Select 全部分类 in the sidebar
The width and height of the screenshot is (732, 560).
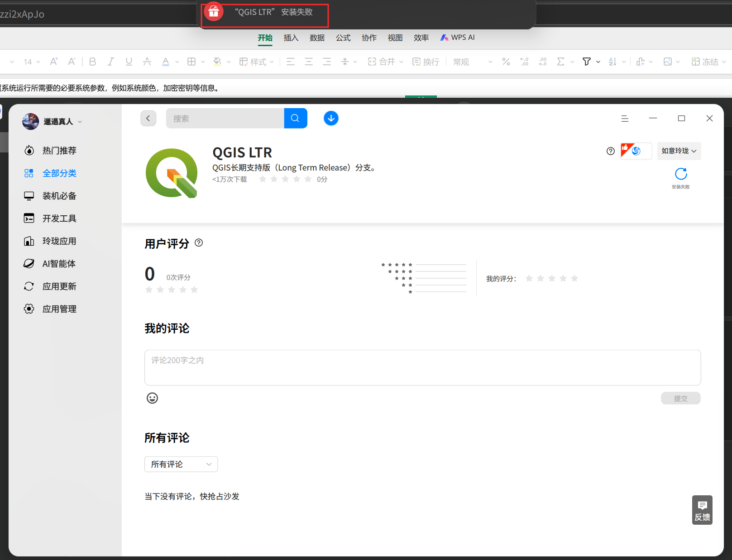point(59,173)
